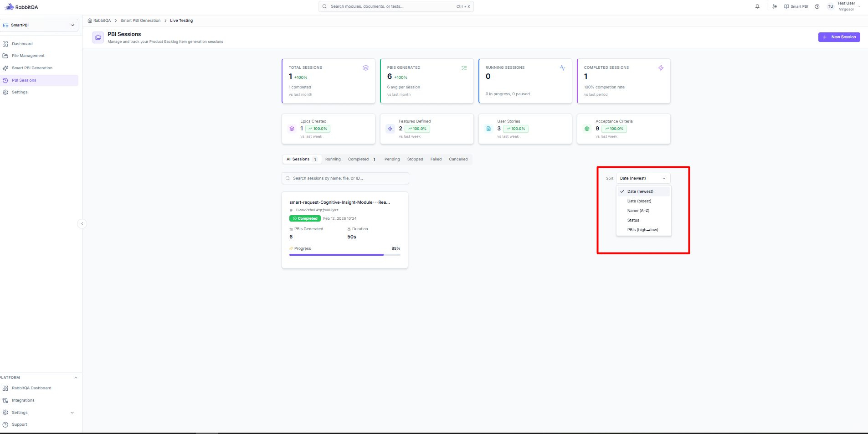Switch to the Failed tab

pos(436,159)
